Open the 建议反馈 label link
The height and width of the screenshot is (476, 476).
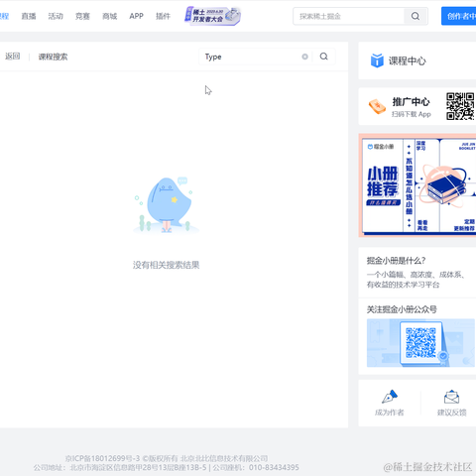click(x=451, y=413)
